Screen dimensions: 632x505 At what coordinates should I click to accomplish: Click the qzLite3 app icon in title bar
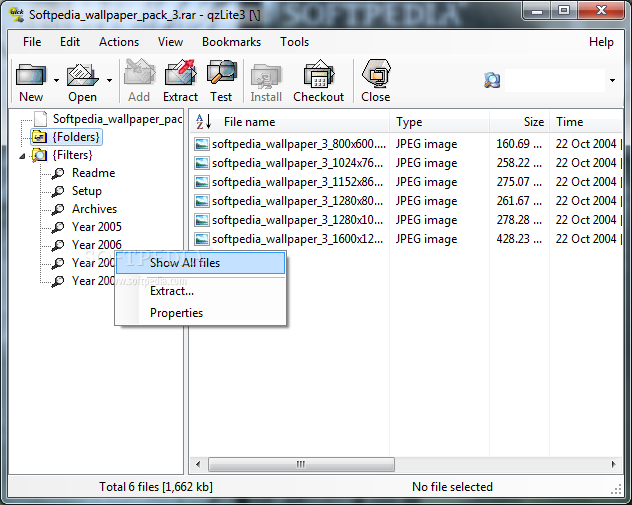pyautogui.click(x=17, y=15)
